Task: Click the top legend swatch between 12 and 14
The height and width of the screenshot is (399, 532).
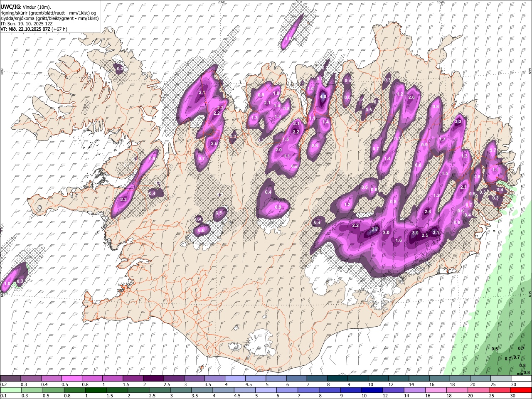Action: point(398,379)
